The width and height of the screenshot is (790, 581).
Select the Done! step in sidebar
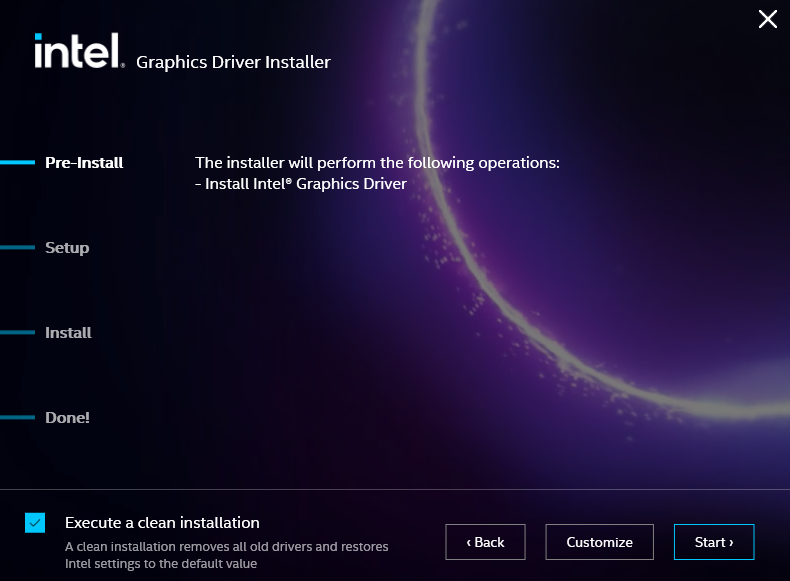coord(67,418)
